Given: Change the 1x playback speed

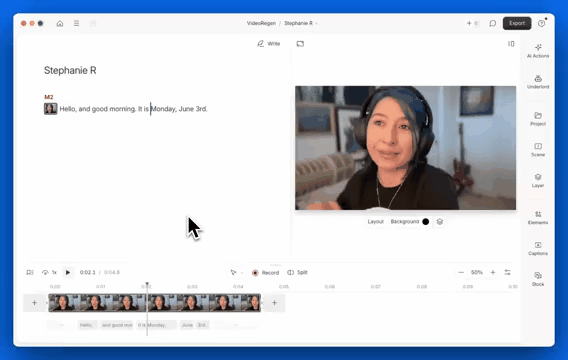Looking at the screenshot, I should [x=50, y=272].
